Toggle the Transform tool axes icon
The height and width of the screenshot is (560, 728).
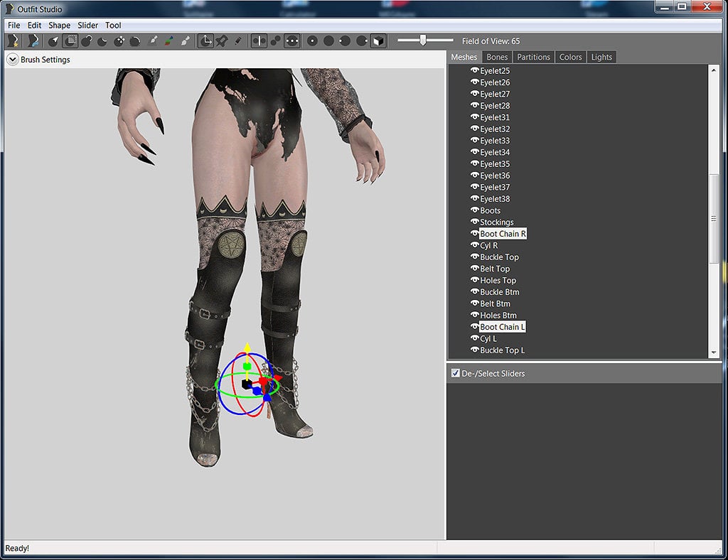[x=205, y=41]
